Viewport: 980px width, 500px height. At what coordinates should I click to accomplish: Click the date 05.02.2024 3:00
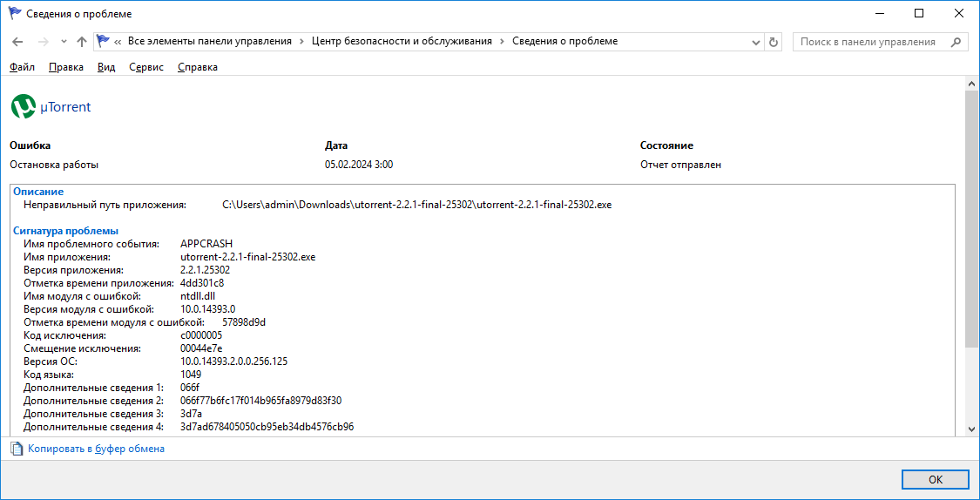click(359, 165)
